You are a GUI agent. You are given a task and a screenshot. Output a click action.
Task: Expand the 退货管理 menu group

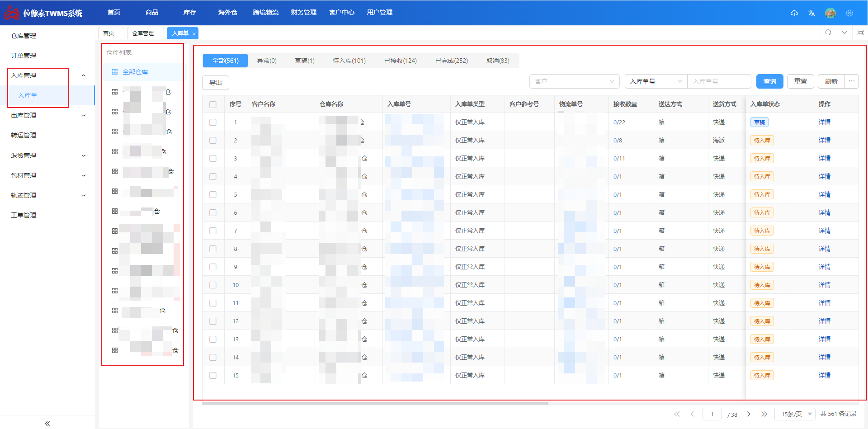pyautogui.click(x=84, y=156)
